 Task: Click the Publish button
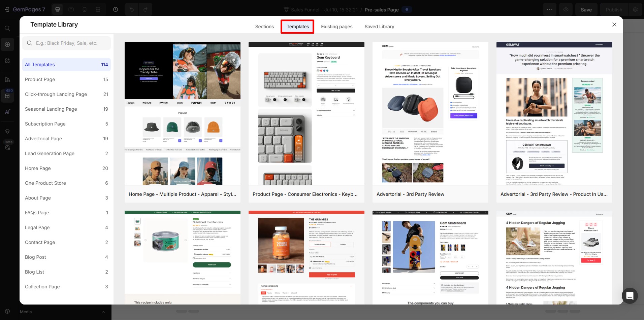pos(614,9)
